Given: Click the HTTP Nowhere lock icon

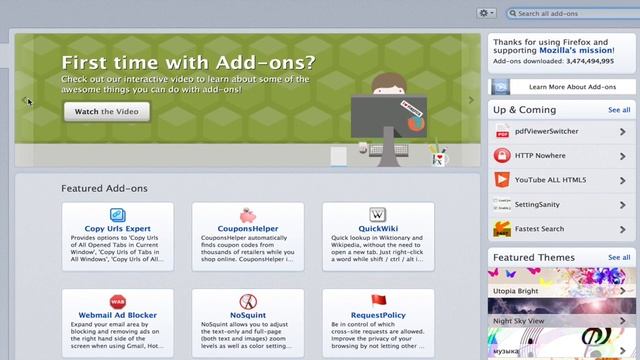Looking at the screenshot, I should (x=502, y=156).
